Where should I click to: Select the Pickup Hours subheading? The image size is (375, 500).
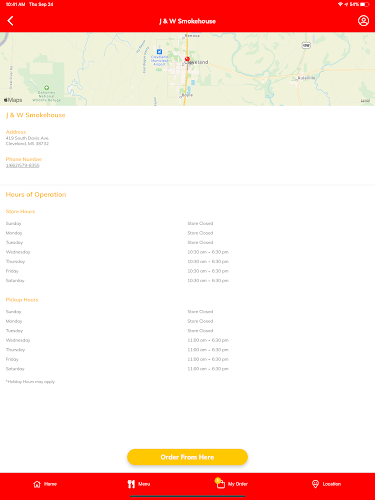pyautogui.click(x=22, y=300)
